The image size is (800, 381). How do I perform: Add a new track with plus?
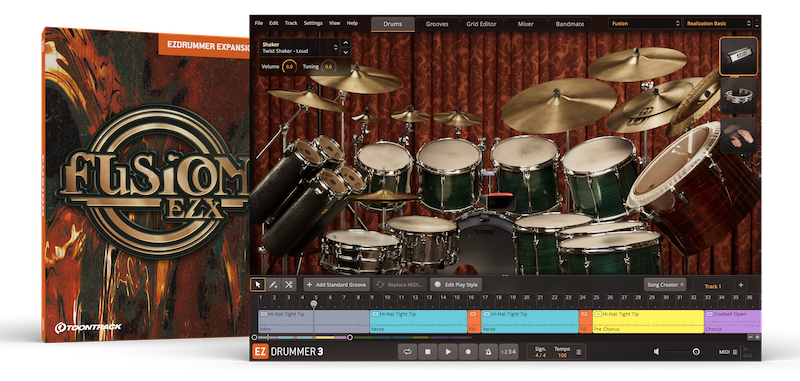coord(741,285)
